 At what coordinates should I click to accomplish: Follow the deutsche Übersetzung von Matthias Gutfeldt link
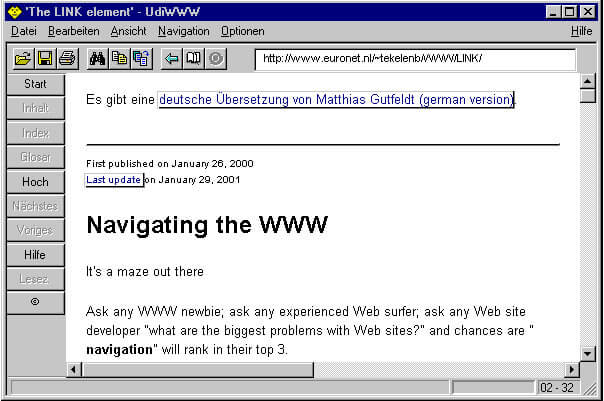click(336, 100)
